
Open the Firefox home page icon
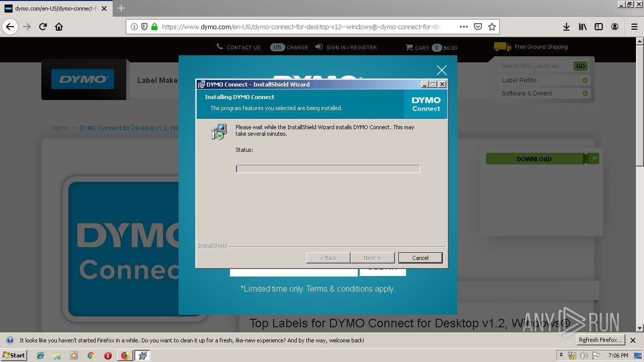tap(59, 27)
